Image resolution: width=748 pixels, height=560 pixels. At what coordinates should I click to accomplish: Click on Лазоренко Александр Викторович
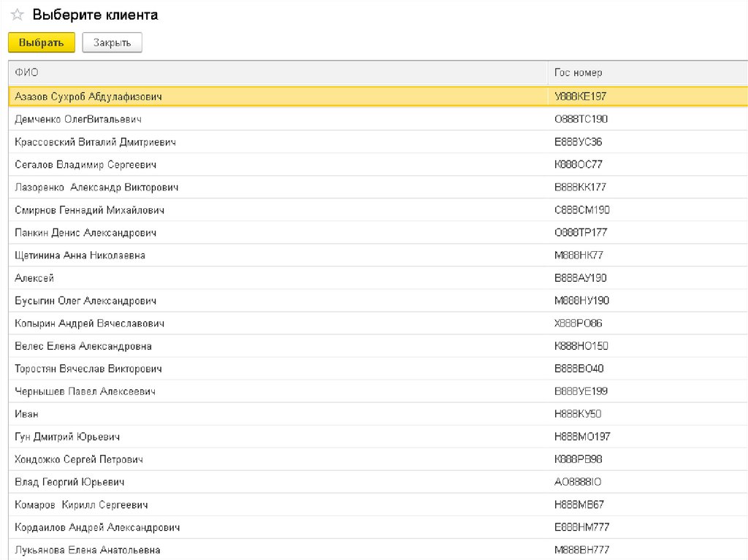point(96,187)
